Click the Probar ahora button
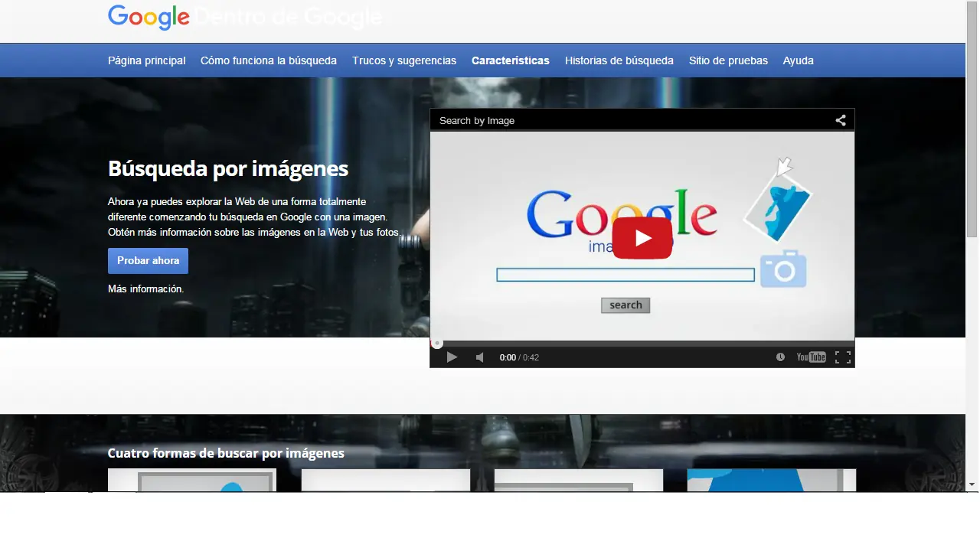Viewport: 980px width, 551px height. [148, 261]
